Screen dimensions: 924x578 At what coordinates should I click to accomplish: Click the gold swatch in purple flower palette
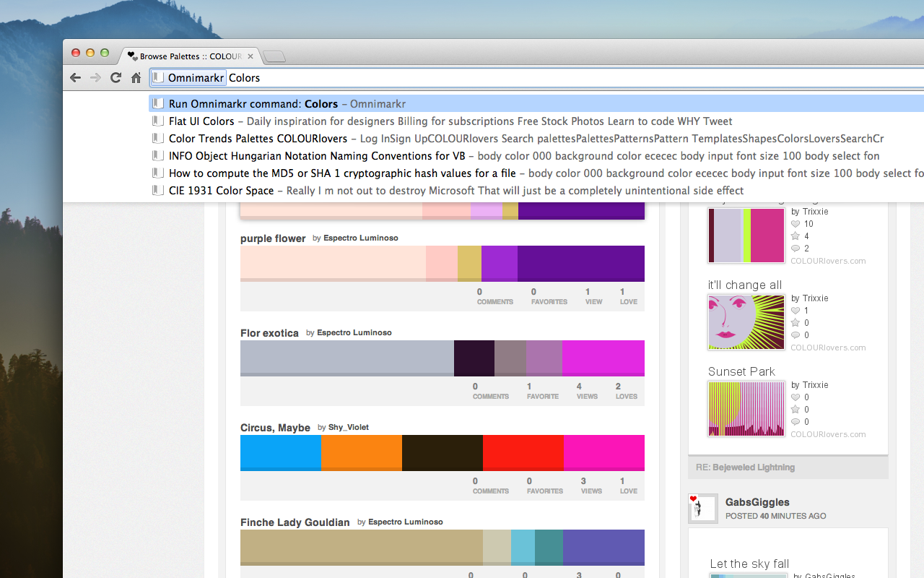pos(469,264)
